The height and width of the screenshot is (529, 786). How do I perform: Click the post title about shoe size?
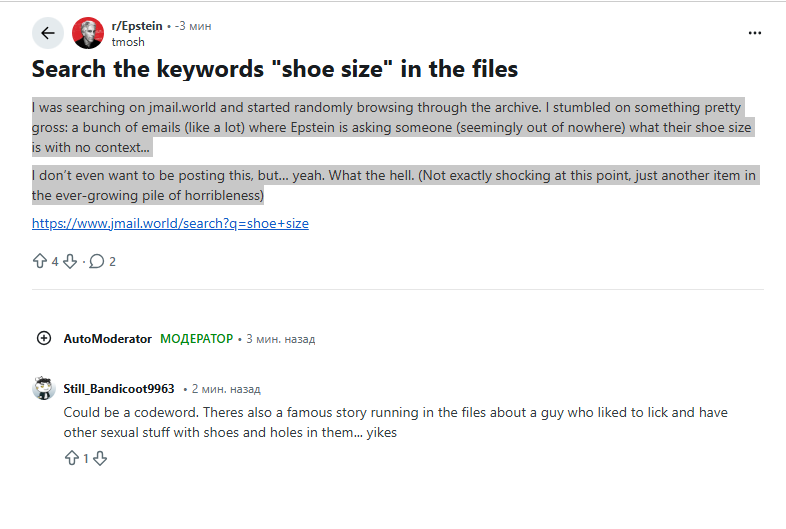click(x=275, y=69)
